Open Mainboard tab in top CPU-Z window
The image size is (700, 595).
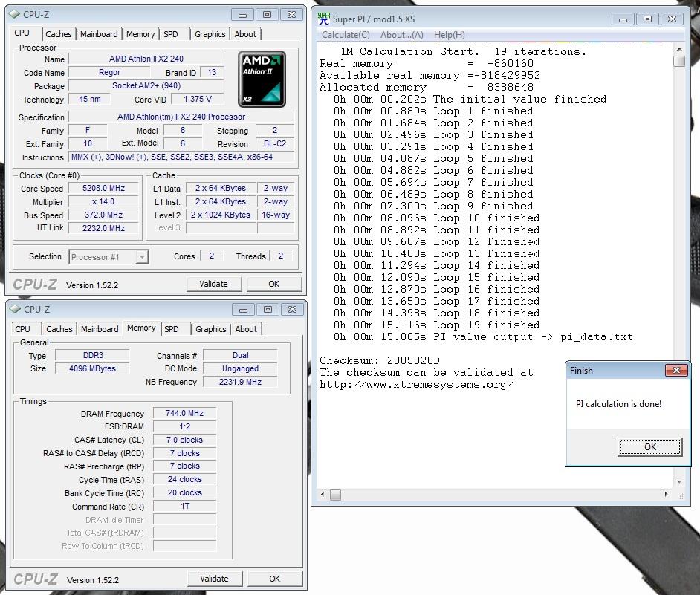click(x=99, y=34)
